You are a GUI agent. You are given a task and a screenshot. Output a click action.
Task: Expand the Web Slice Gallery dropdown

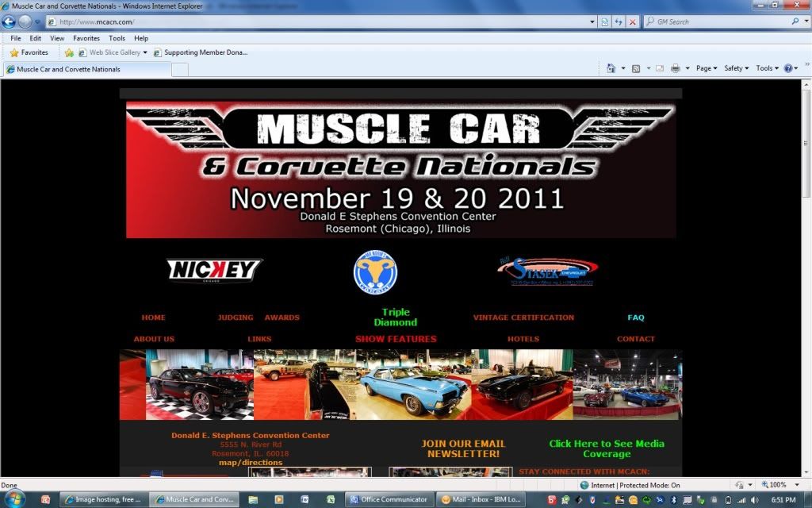coord(145,52)
